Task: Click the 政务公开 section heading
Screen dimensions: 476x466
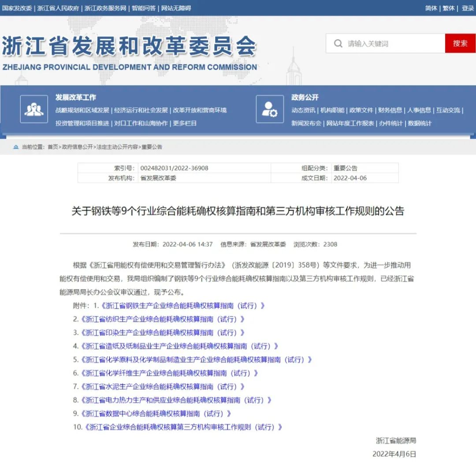Action: click(305, 97)
